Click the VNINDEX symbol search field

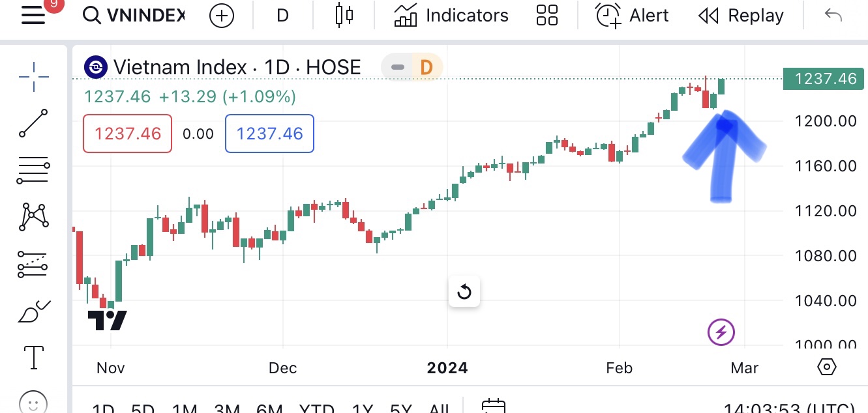click(x=135, y=16)
